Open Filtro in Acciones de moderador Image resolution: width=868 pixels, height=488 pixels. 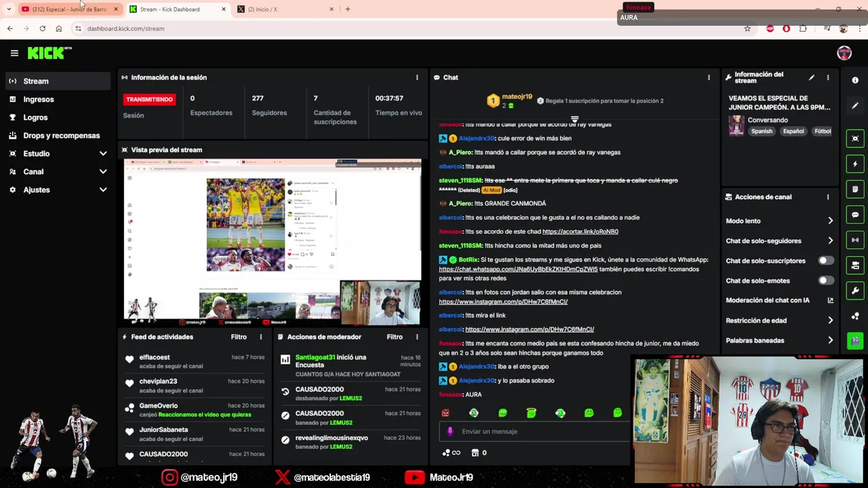395,337
